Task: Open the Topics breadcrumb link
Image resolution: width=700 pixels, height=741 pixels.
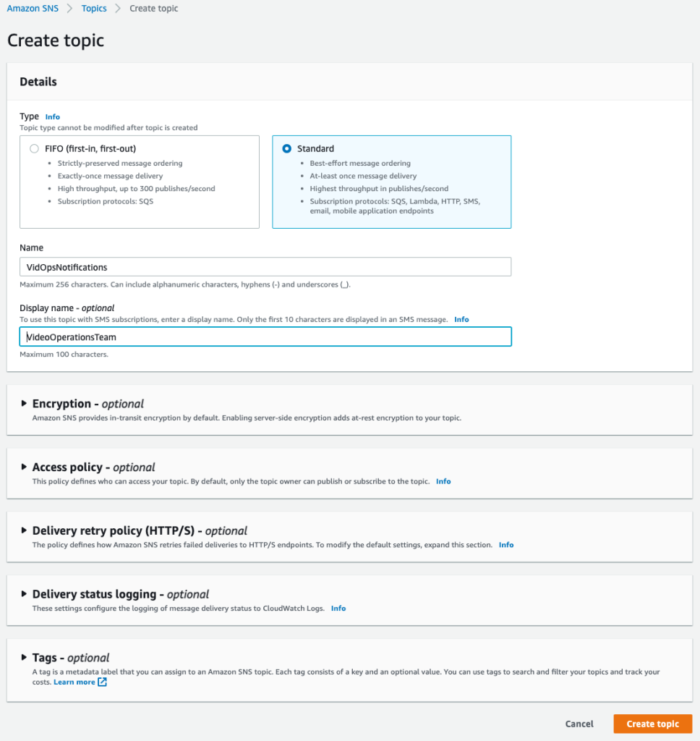Action: (x=93, y=8)
